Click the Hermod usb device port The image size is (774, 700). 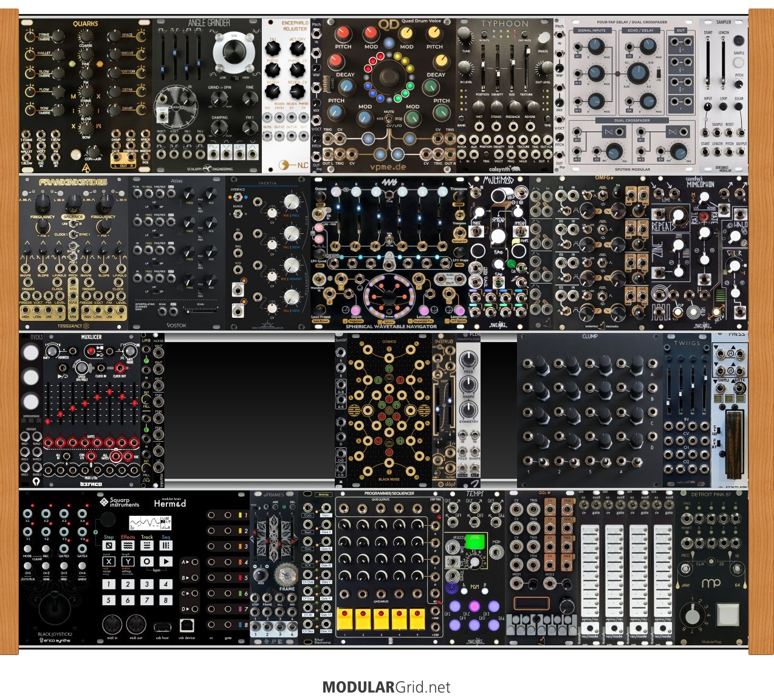click(x=187, y=625)
